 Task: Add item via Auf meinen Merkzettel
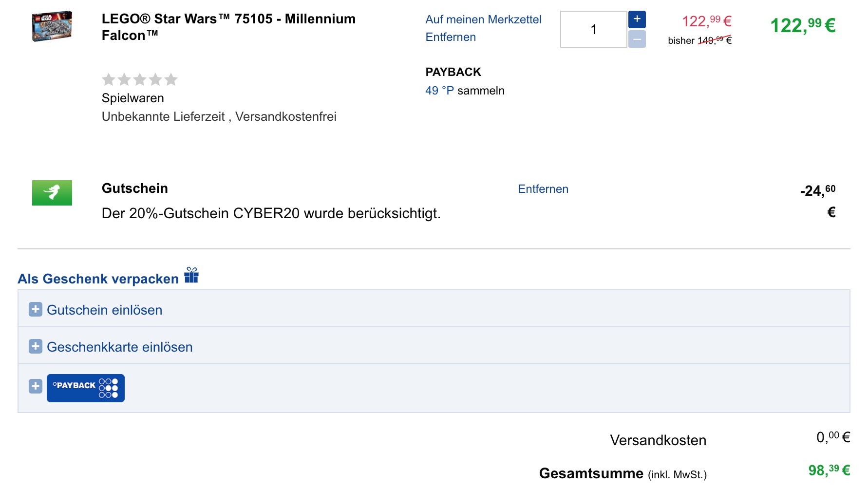tap(483, 19)
